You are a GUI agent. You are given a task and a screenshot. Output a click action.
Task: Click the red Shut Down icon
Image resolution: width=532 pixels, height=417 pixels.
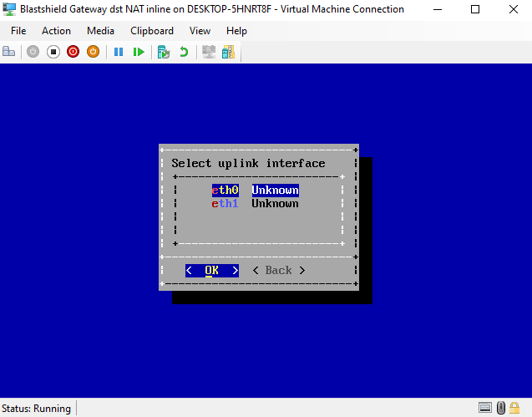pyautogui.click(x=73, y=52)
